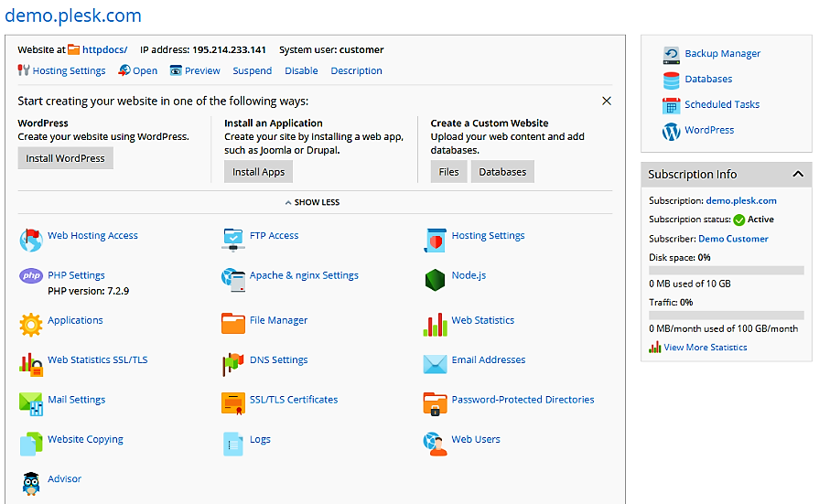
Task: Click the Website Copying icon
Action: tap(31, 444)
